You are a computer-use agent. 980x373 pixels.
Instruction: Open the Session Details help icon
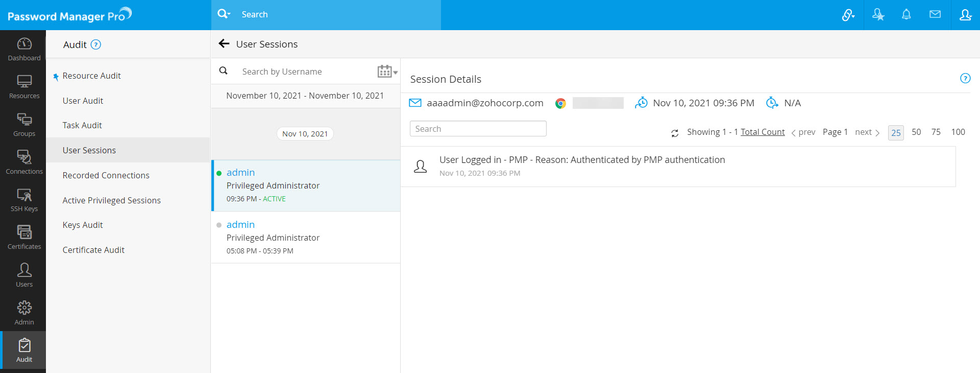pos(965,79)
